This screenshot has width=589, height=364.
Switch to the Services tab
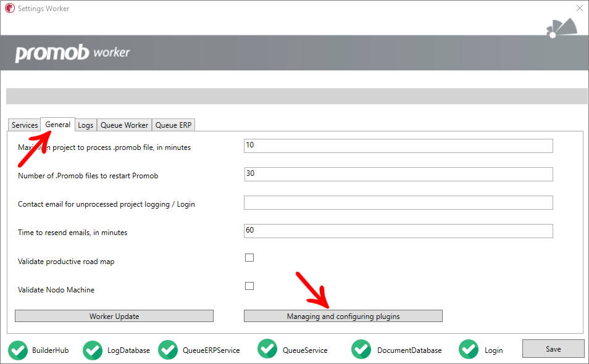point(25,125)
